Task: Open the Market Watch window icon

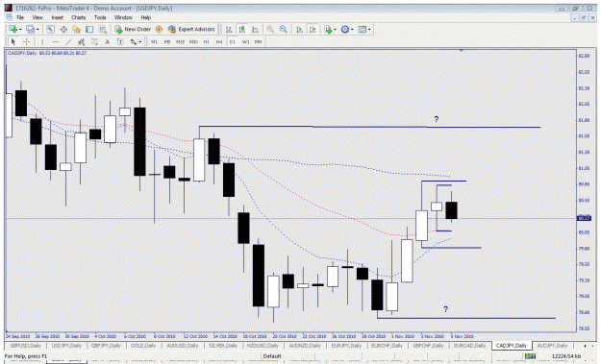Action: click(x=50, y=29)
